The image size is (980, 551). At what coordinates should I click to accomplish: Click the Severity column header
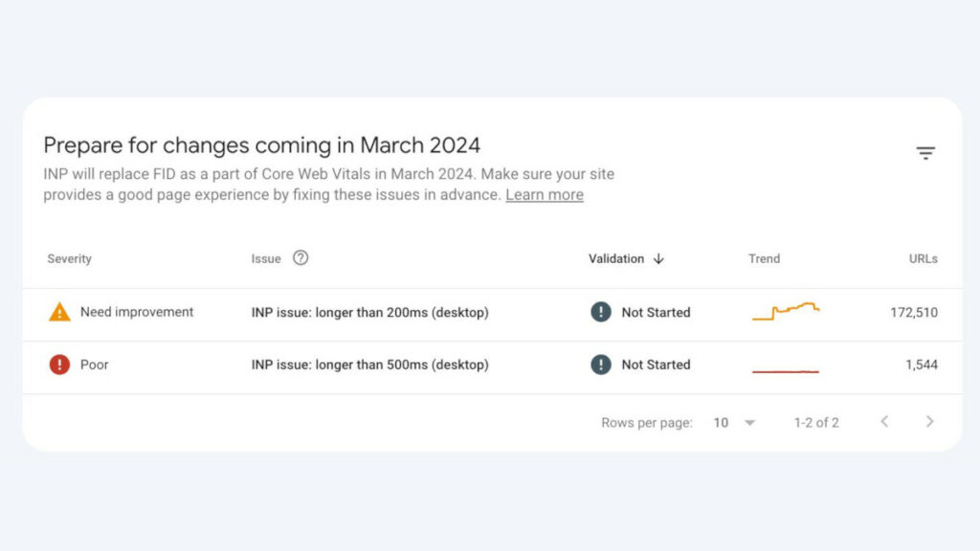(x=69, y=258)
